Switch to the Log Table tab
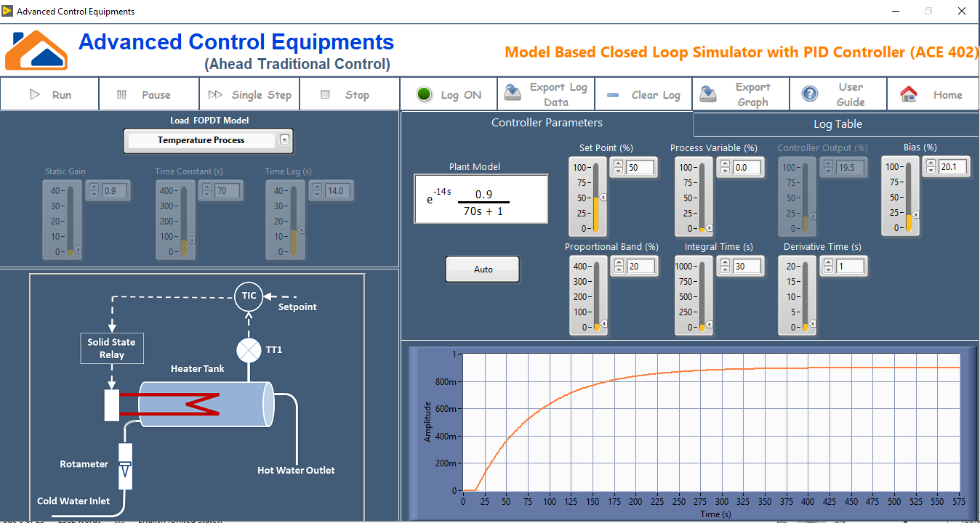The width and height of the screenshot is (980, 523). pos(837,124)
